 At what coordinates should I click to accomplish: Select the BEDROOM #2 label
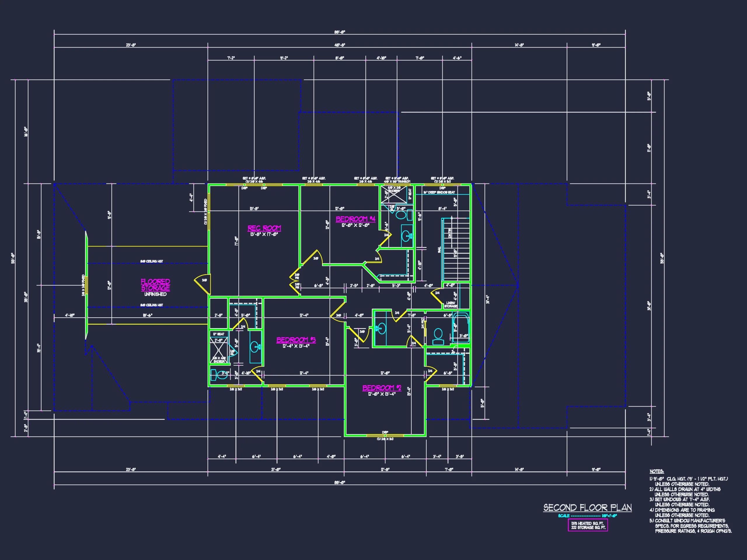pos(382,388)
